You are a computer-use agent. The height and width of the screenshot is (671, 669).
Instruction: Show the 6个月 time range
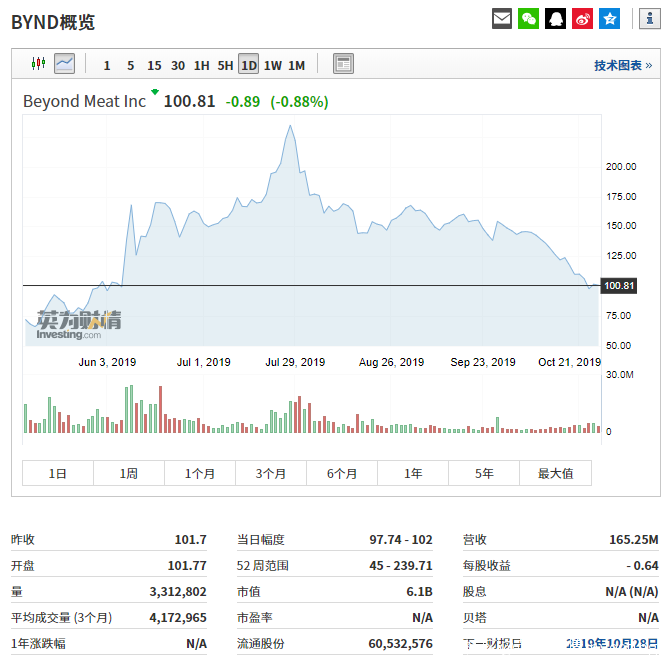click(342, 473)
